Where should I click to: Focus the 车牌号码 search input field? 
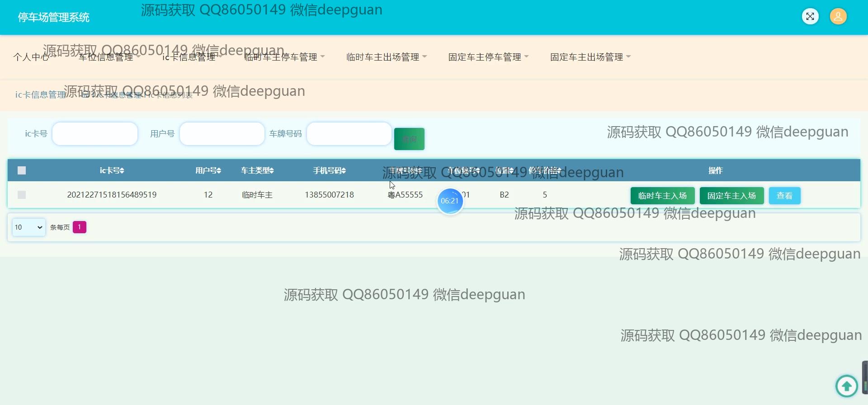pyautogui.click(x=349, y=134)
